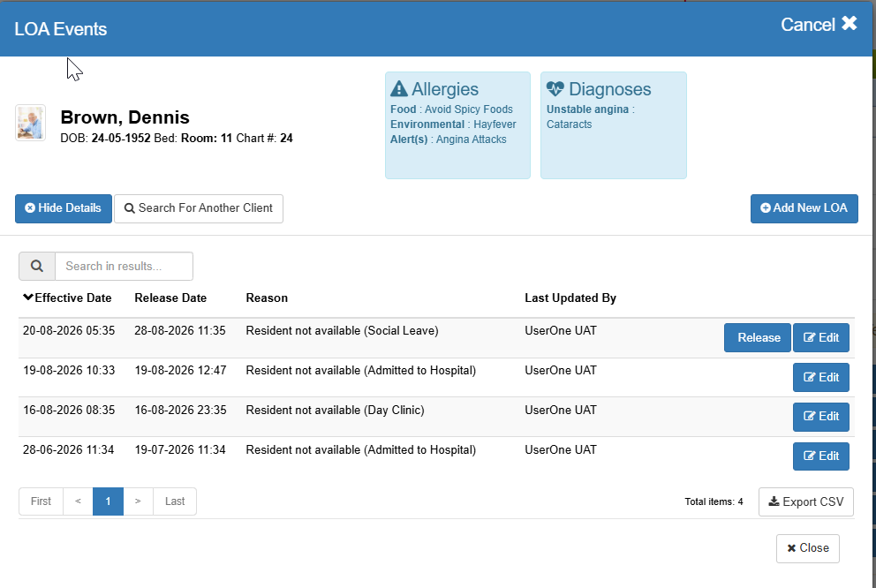876x588 pixels.
Task: Search for another client
Action: click(x=199, y=208)
